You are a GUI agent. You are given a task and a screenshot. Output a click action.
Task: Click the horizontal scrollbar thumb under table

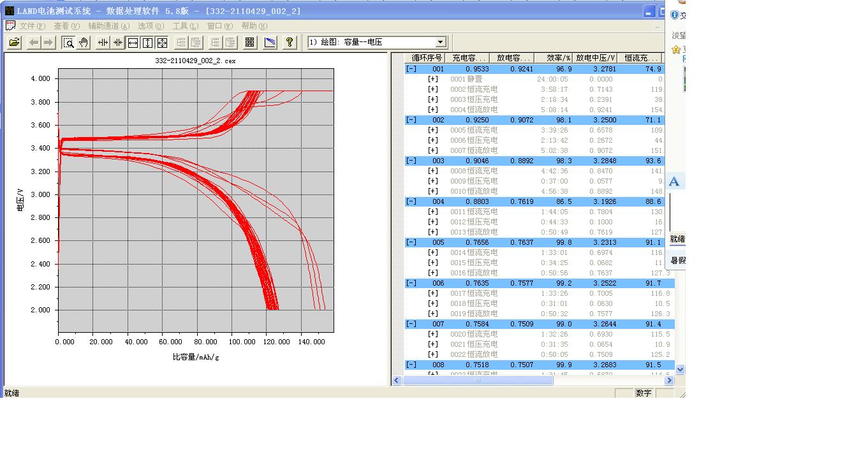(478, 381)
